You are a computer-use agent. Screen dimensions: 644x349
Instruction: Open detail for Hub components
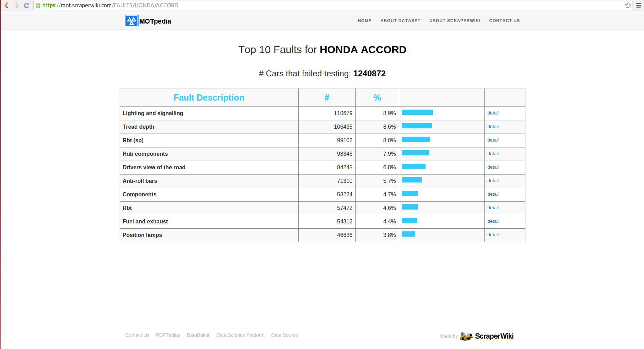click(x=493, y=154)
